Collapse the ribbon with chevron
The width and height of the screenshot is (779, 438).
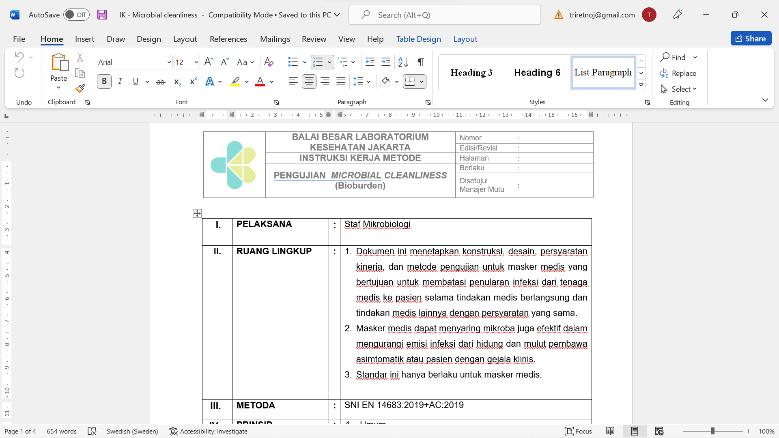tap(765, 100)
